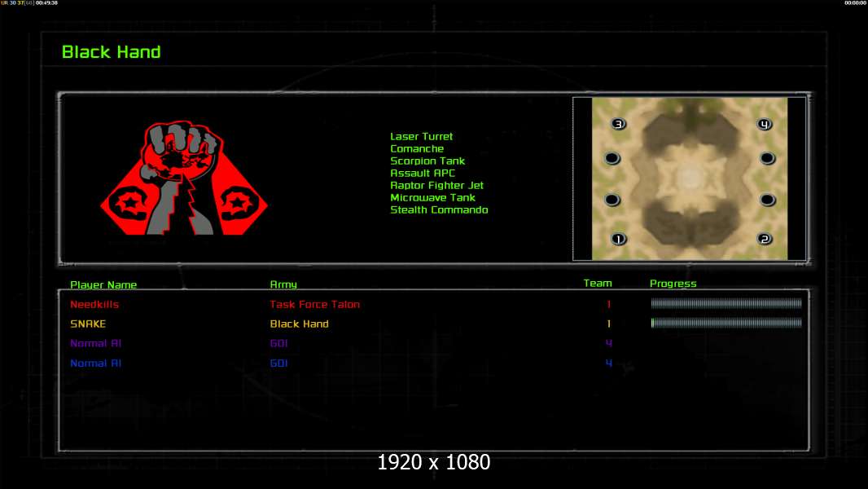Select the player name Needkills
This screenshot has height=489, width=868.
point(94,304)
